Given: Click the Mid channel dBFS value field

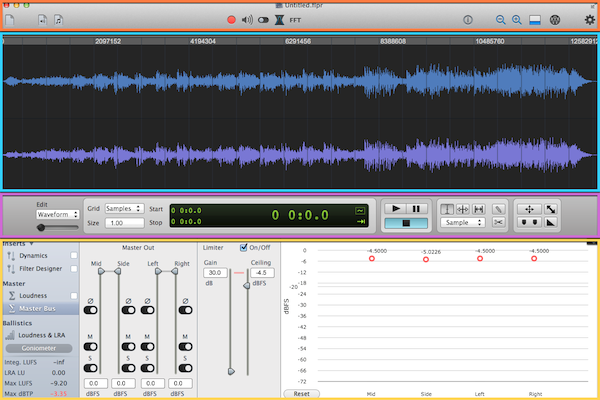Looking at the screenshot, I should (x=94, y=383).
